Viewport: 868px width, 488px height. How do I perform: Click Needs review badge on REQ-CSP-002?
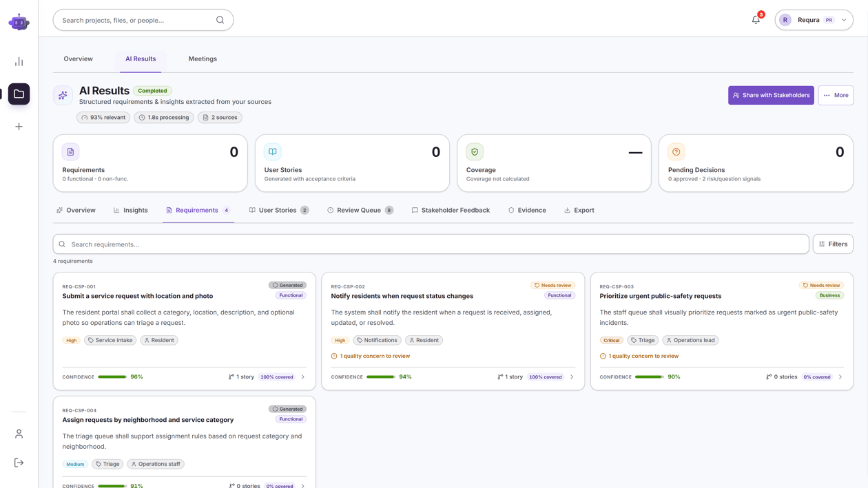[552, 285]
